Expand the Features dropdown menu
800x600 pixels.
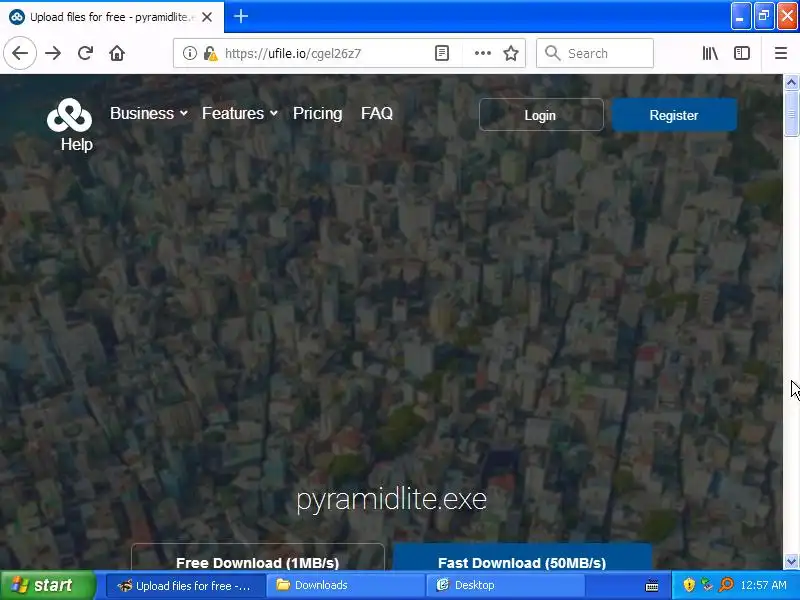pos(239,113)
